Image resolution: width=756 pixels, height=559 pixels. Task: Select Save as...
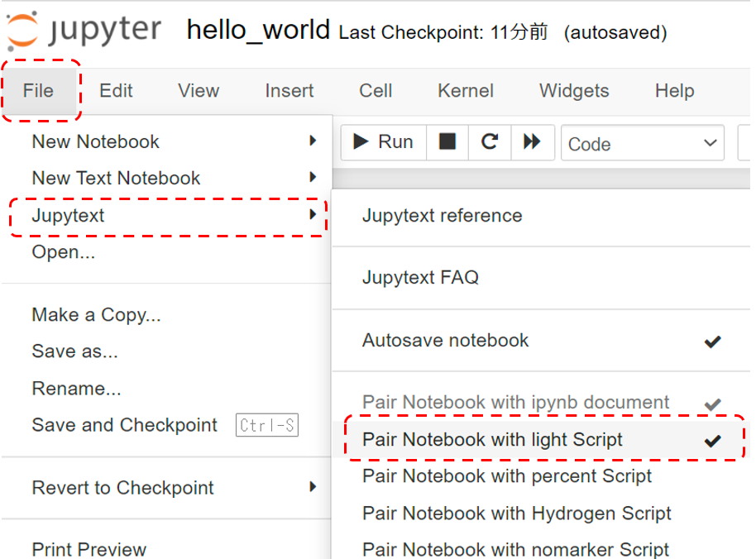pyautogui.click(x=166, y=351)
